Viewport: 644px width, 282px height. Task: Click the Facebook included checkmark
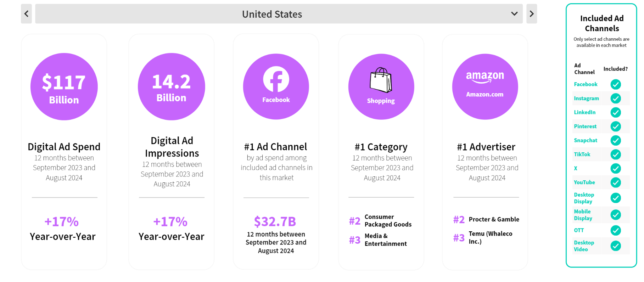616,84
